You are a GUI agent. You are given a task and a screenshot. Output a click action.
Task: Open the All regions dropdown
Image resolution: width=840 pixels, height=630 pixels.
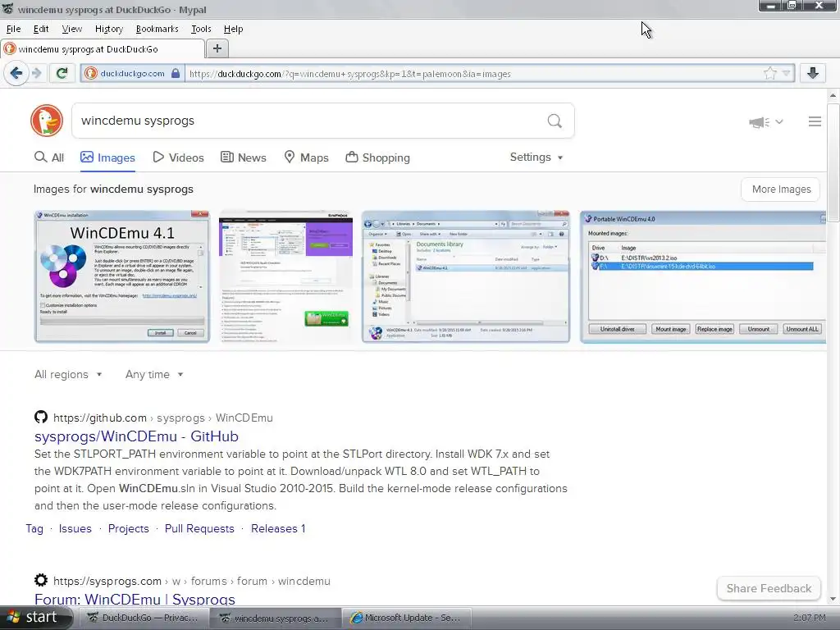point(68,374)
